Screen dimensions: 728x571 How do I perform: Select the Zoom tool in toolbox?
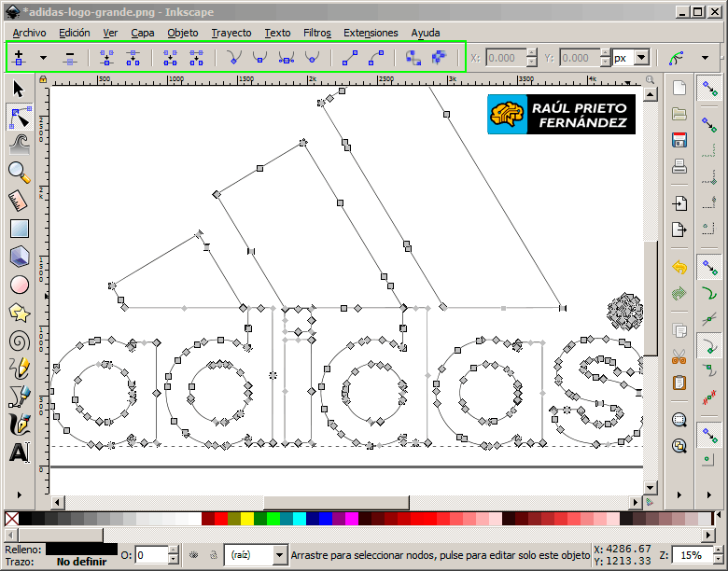coord(19,172)
